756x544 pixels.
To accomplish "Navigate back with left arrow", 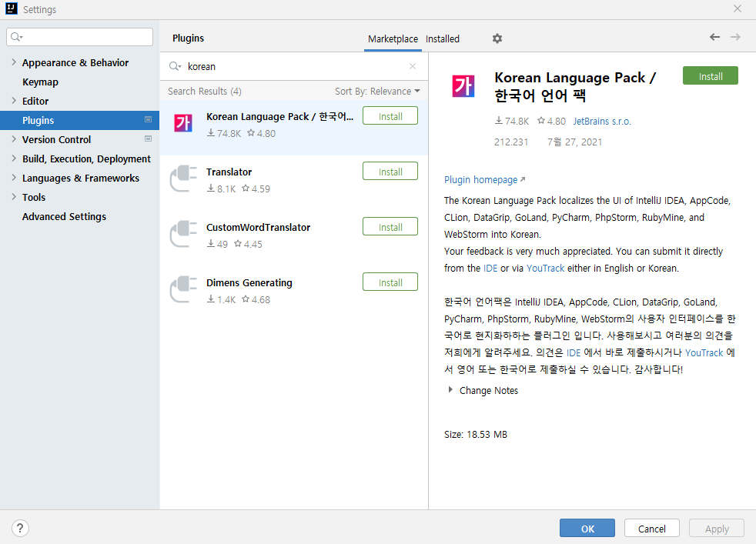I will 714,37.
